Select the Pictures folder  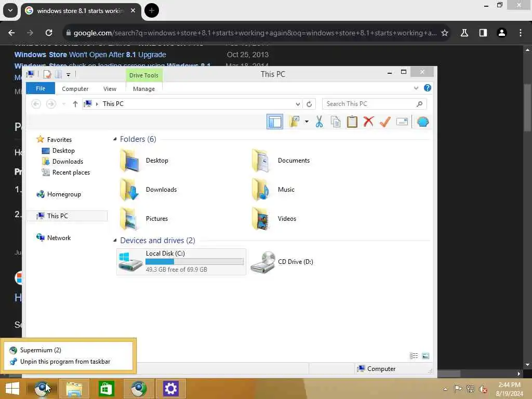(144, 219)
